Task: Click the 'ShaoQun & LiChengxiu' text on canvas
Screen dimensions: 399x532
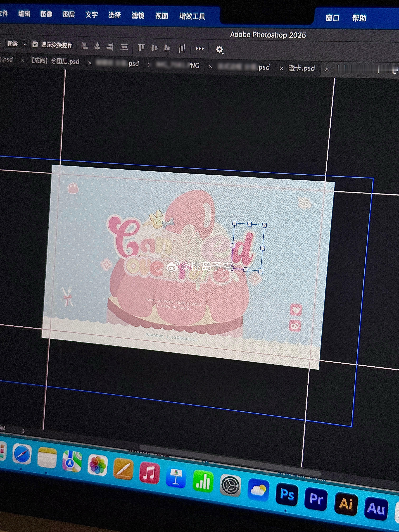Action: click(172, 337)
